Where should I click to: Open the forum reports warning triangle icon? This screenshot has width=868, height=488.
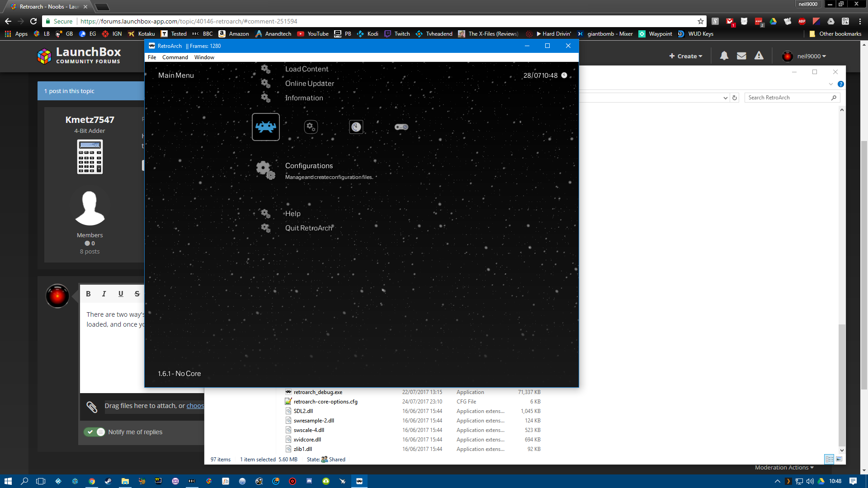pos(759,56)
